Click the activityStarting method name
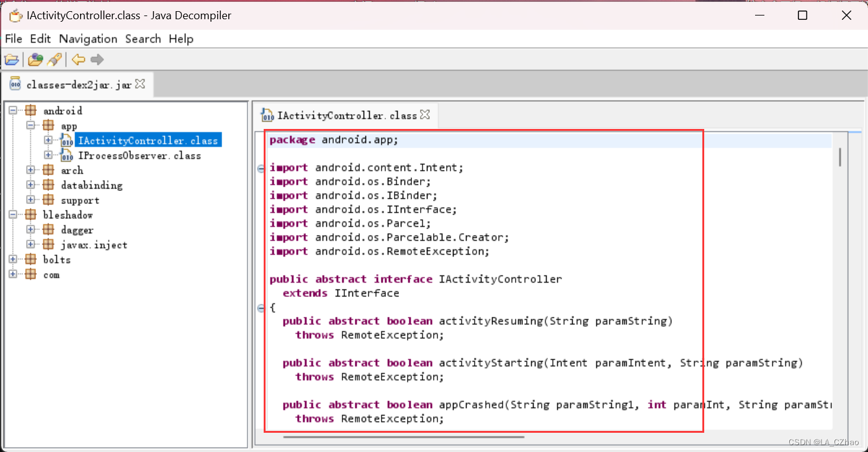 (x=491, y=363)
